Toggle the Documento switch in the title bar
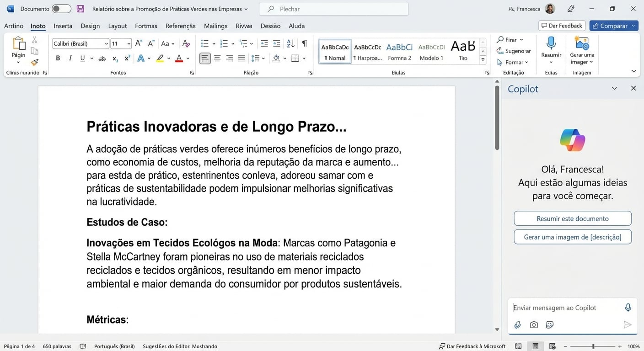Viewport: 644px width, 351px height. click(x=62, y=8)
